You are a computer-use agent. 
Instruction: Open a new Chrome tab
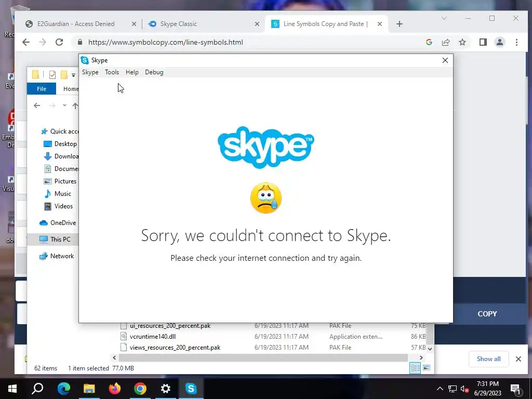pos(400,24)
